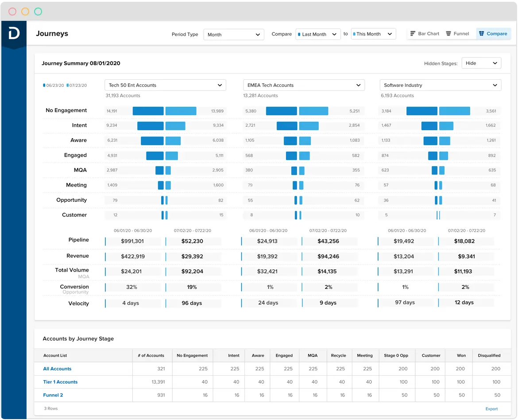The image size is (518, 420).
Task: Click the MQA column header
Action: (313, 355)
